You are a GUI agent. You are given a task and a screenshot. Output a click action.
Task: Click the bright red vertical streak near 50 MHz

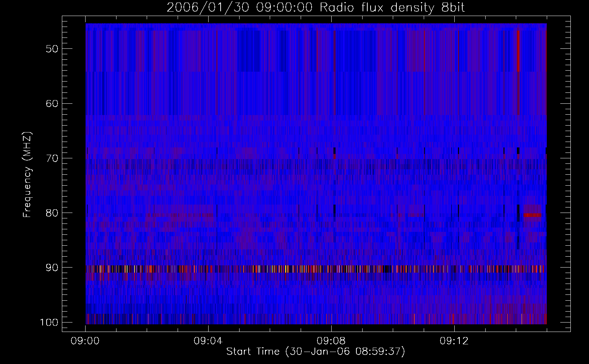[x=518, y=51]
